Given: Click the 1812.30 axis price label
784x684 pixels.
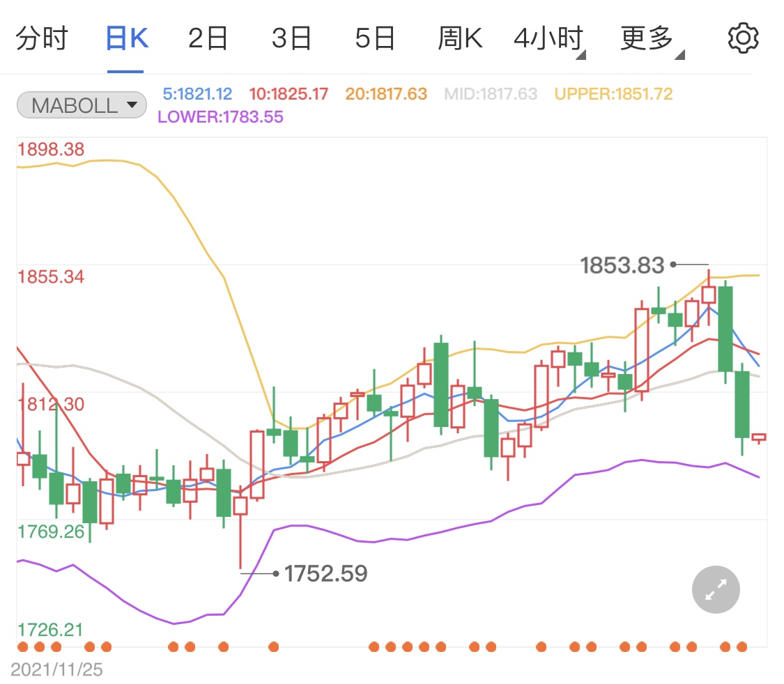Looking at the screenshot, I should pos(51,404).
